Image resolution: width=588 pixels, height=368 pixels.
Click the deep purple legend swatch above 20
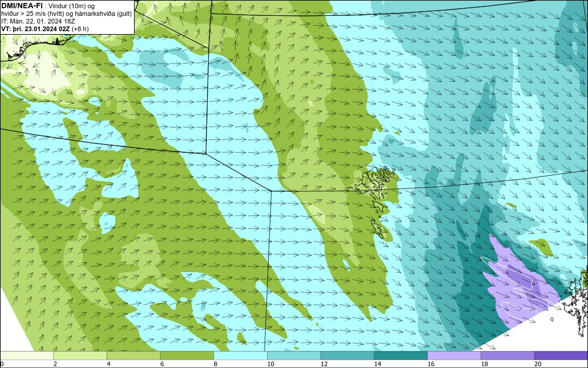(561, 355)
